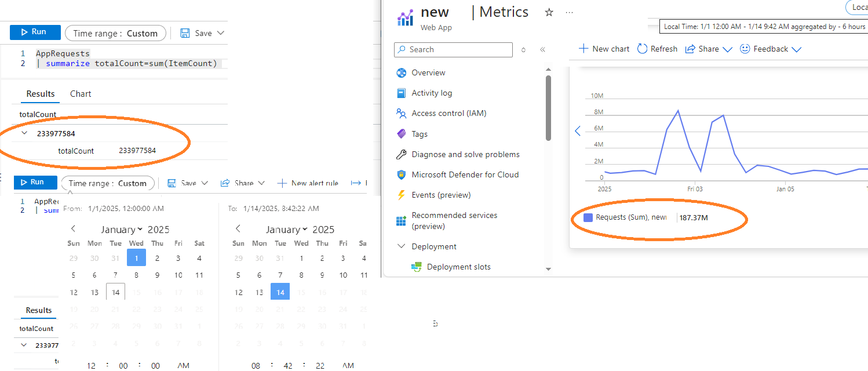Select January 10 in From calendar
This screenshot has height=371, width=868.
(x=178, y=275)
